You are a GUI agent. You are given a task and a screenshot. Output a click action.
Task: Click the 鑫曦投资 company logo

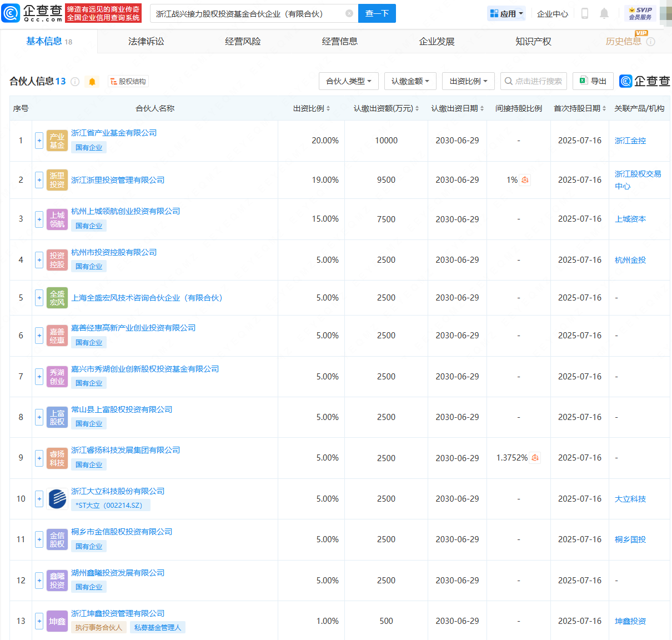click(57, 581)
